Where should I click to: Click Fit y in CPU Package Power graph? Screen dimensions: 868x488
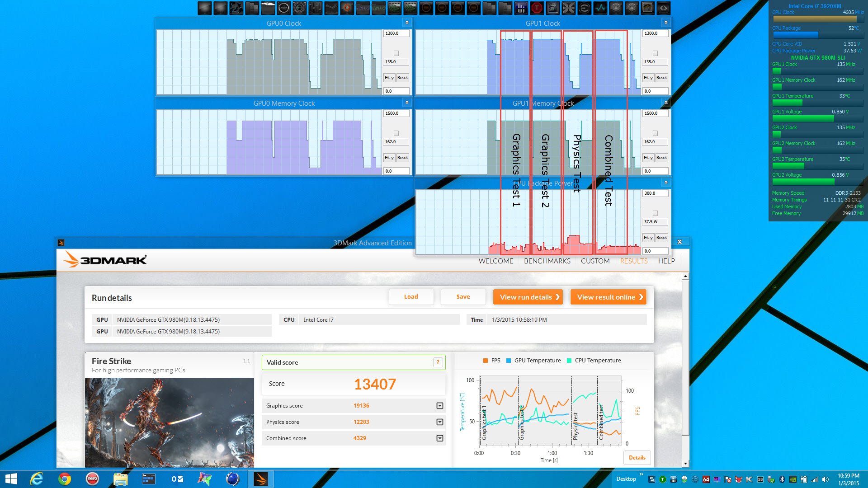[x=648, y=238]
